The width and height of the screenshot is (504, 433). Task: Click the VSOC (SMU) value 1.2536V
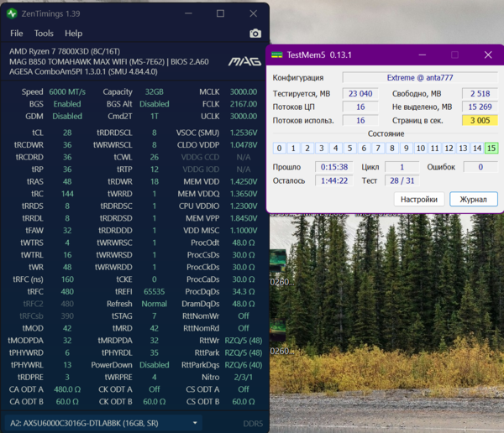[x=244, y=133]
